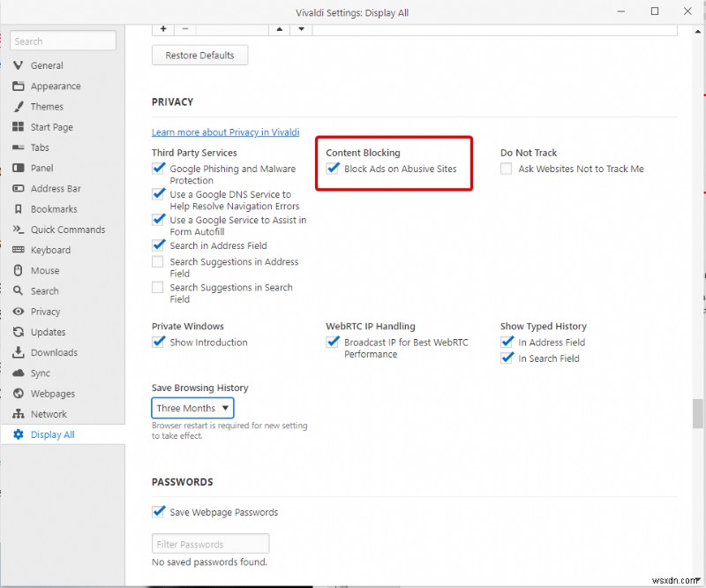Image resolution: width=706 pixels, height=588 pixels.
Task: Select the Themes paintbrush icon in sidebar
Action: (19, 106)
